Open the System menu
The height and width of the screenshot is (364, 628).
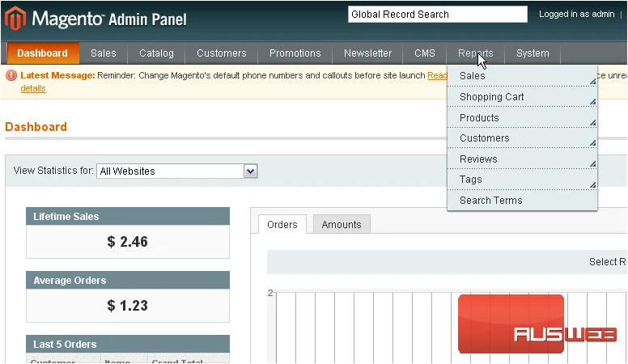(533, 53)
